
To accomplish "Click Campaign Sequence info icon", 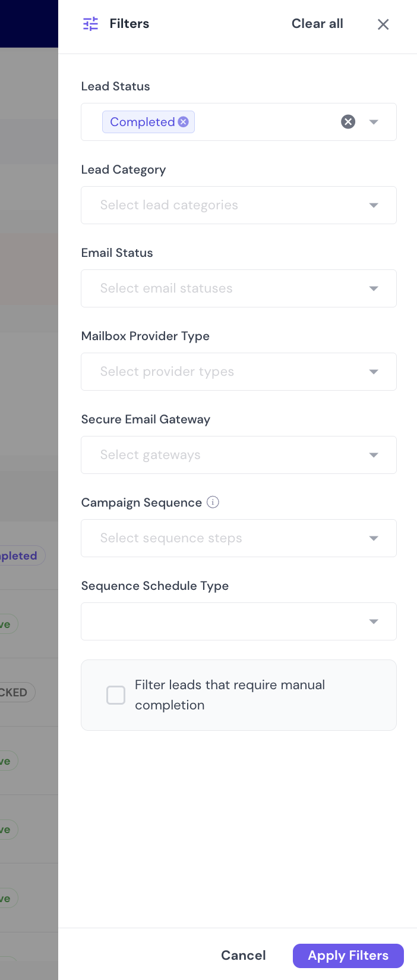I will (213, 502).
